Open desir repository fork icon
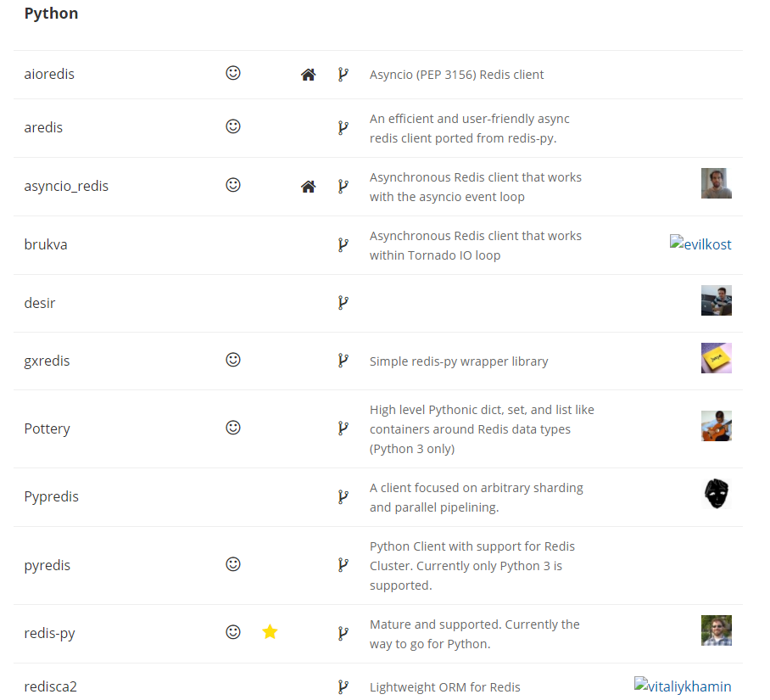 coord(343,303)
